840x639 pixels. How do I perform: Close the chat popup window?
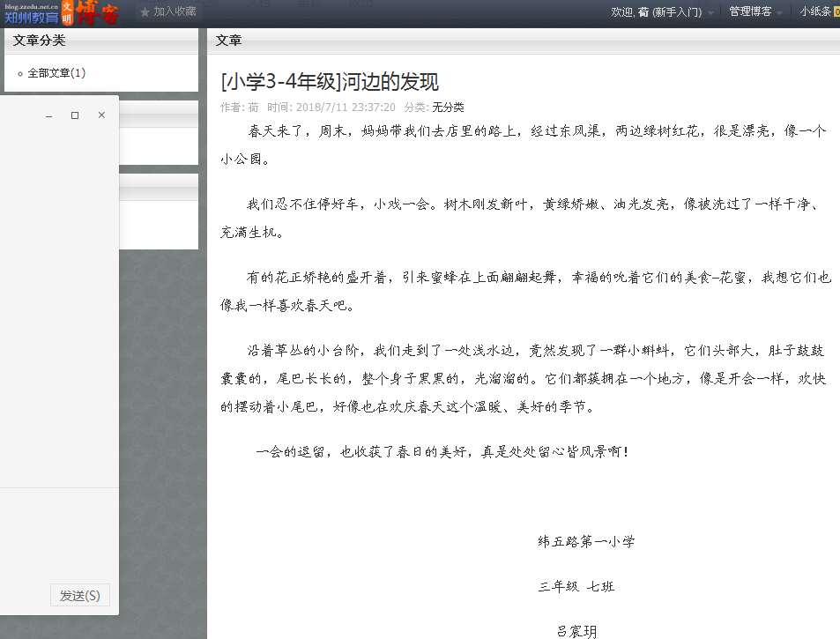101,115
